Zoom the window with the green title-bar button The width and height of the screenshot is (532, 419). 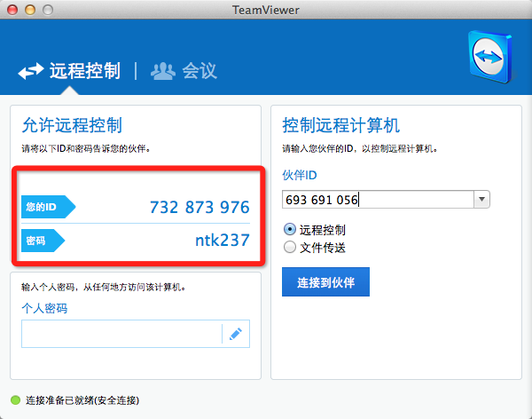(x=47, y=9)
